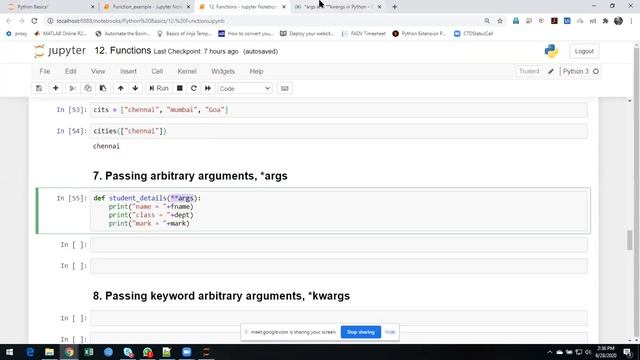Viewport: 640px width, 360px height.
Task: Show hidden system tray icons
Action: tap(549, 352)
